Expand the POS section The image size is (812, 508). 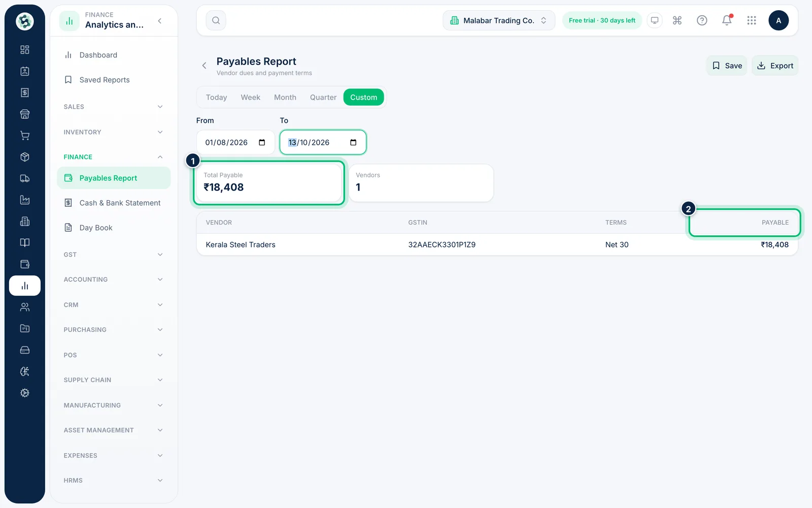[114, 355]
